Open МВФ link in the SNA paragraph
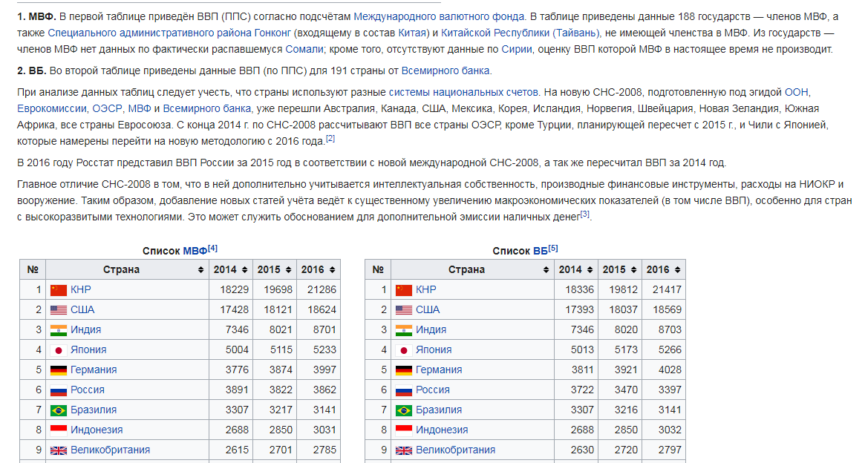This screenshot has width=868, height=463. [140, 108]
